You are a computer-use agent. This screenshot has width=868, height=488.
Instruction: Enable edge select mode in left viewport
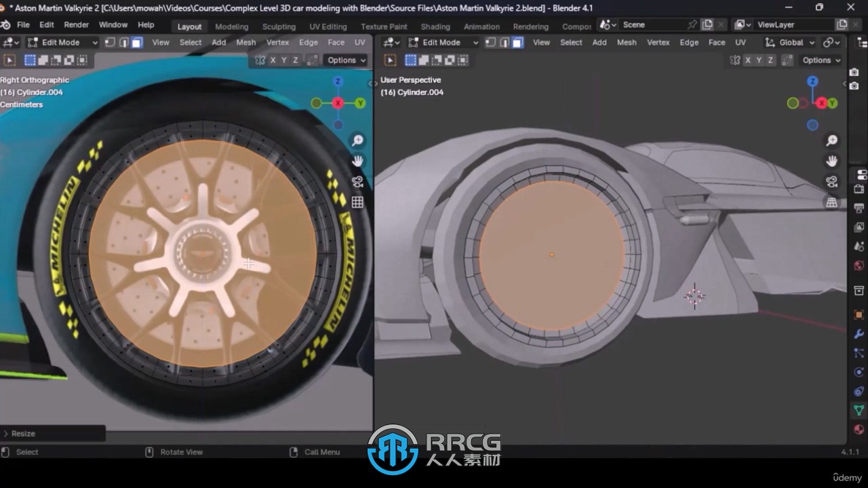(123, 42)
